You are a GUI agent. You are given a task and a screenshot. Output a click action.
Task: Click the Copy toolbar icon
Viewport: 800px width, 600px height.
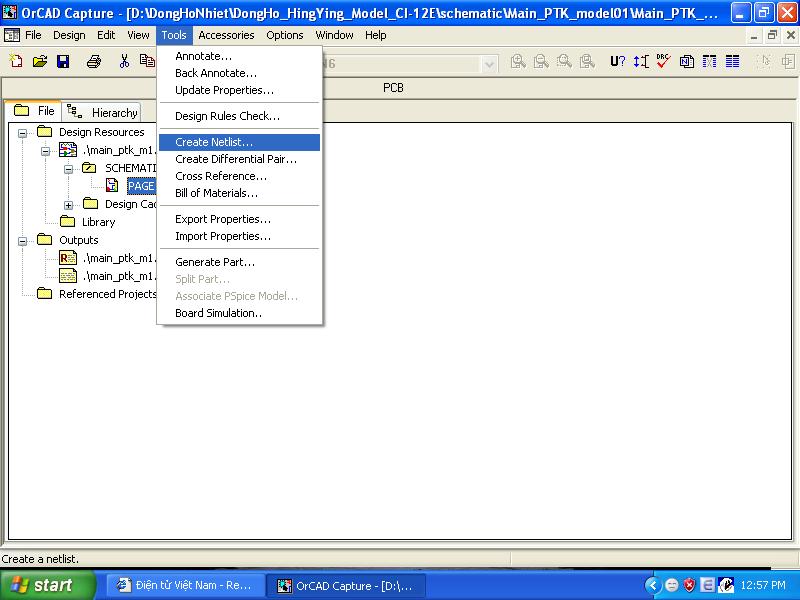(x=147, y=61)
